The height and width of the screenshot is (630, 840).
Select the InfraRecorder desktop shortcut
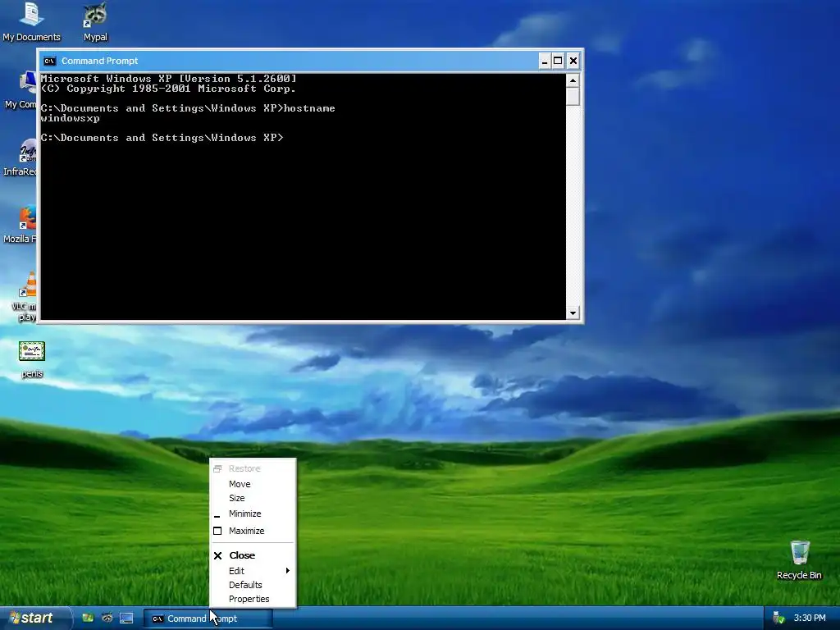tap(21, 157)
